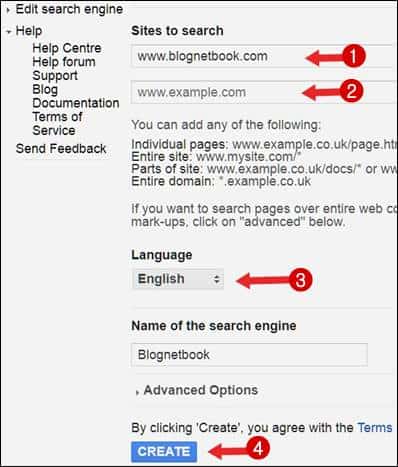The height and width of the screenshot is (467, 398).
Task: Expand Advanced Options
Action: tap(201, 390)
